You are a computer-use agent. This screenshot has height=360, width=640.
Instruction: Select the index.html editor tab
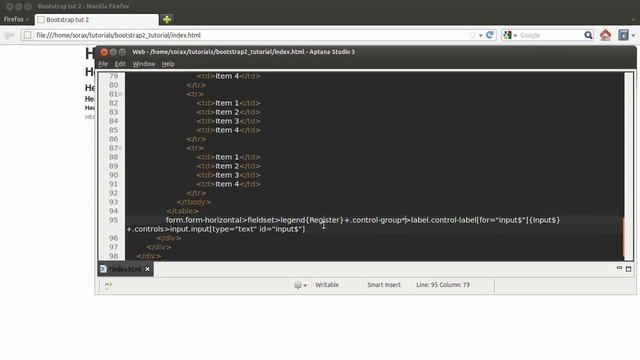(125, 269)
